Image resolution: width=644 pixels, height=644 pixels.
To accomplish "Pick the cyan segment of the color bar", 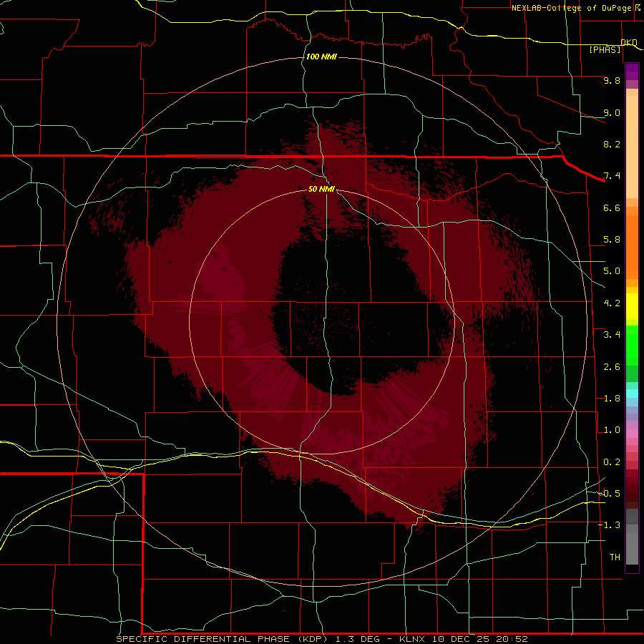I will coord(632,394).
